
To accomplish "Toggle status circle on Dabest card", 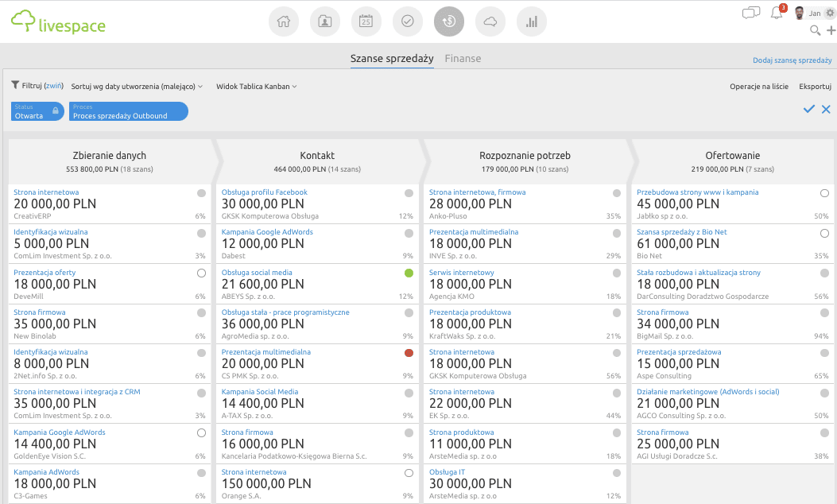I will (409, 233).
